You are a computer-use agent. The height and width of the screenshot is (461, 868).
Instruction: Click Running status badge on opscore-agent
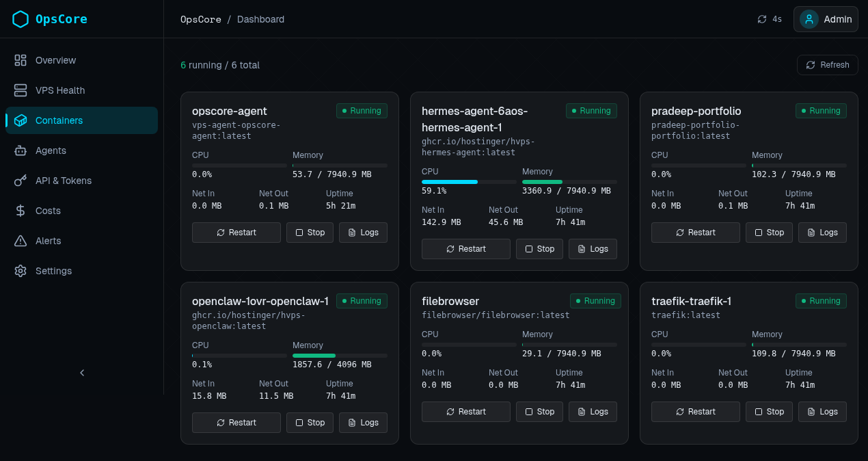pos(362,111)
